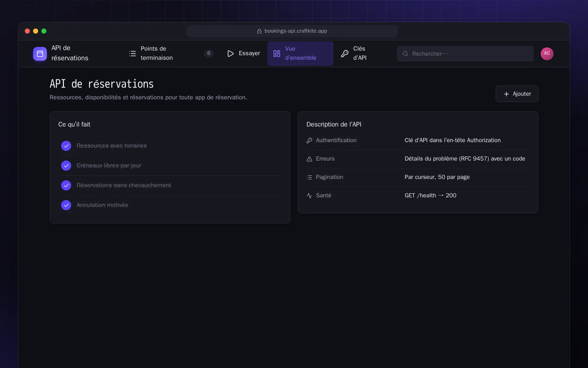Viewport: 588px width, 368px height.
Task: Click the play icon next to Essayer
Action: pos(231,53)
